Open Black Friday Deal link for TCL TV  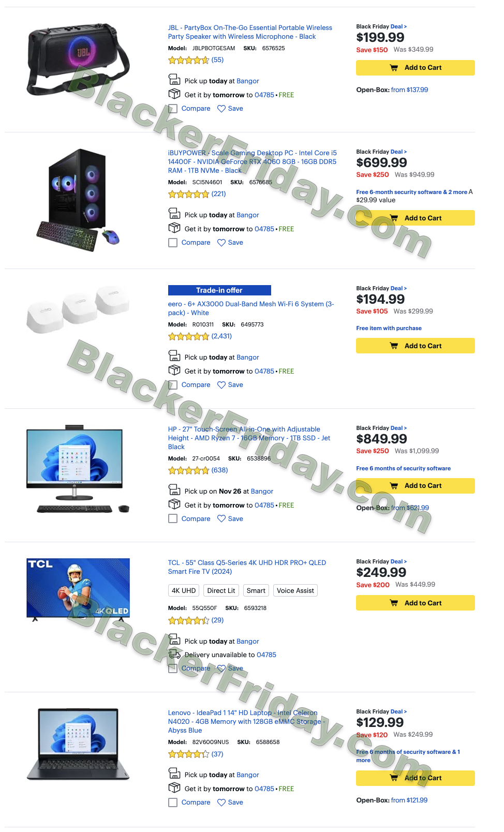(x=398, y=561)
